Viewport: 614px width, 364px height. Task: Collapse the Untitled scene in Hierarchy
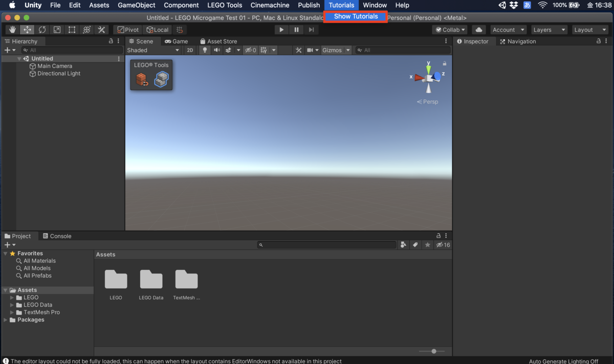click(x=19, y=59)
